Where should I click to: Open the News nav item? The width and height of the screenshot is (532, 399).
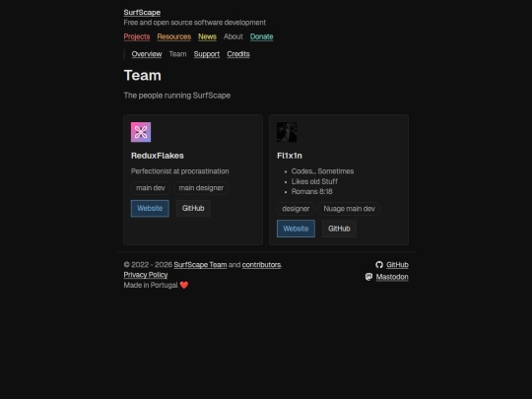(207, 36)
